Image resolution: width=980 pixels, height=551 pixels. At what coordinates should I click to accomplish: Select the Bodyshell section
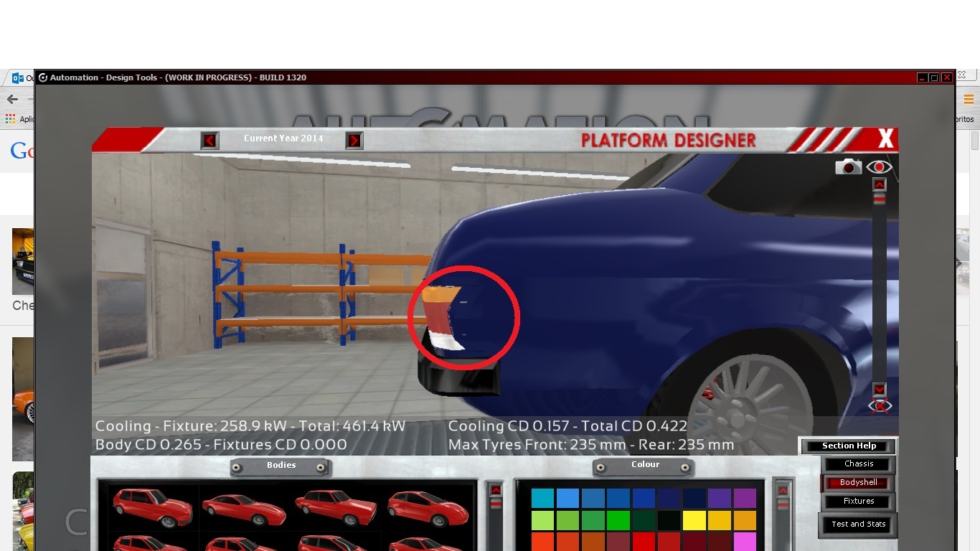859,483
